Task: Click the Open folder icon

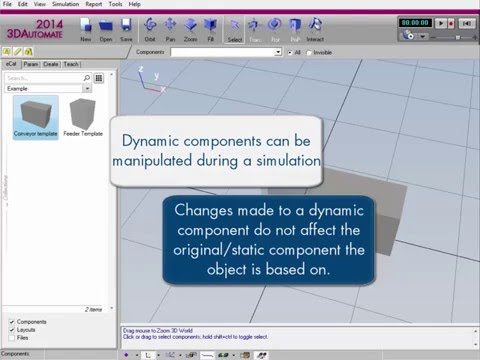Action: coord(106,25)
